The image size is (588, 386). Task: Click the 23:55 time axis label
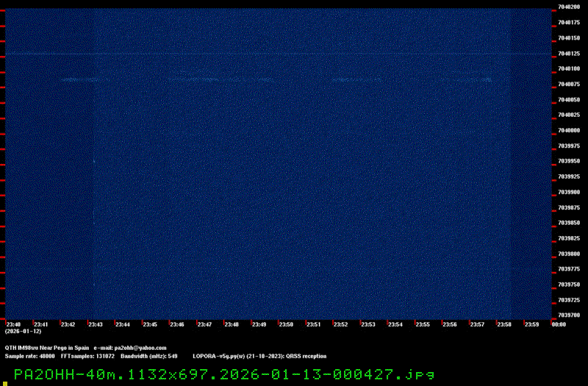[423, 324]
